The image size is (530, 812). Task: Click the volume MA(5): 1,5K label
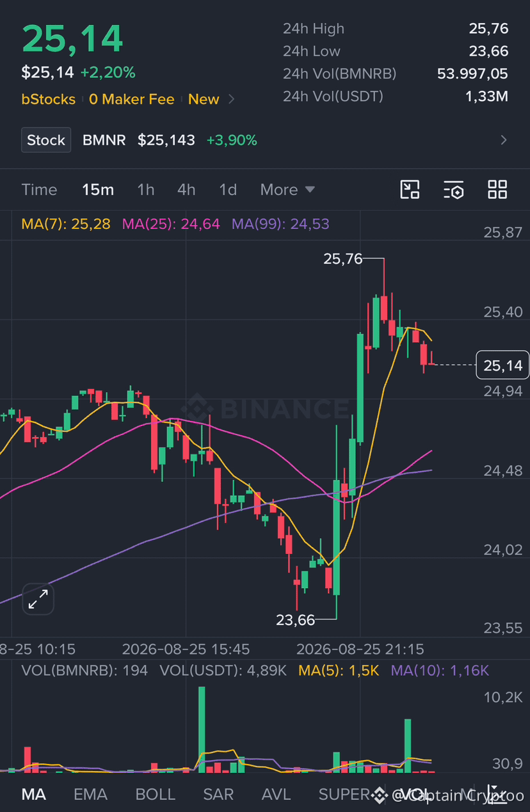[339, 671]
